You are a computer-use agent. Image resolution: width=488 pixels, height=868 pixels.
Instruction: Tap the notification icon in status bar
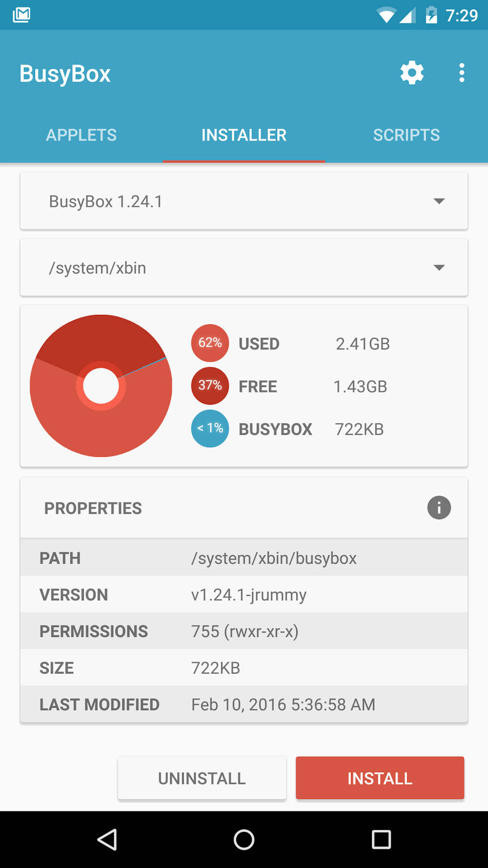pos(21,15)
